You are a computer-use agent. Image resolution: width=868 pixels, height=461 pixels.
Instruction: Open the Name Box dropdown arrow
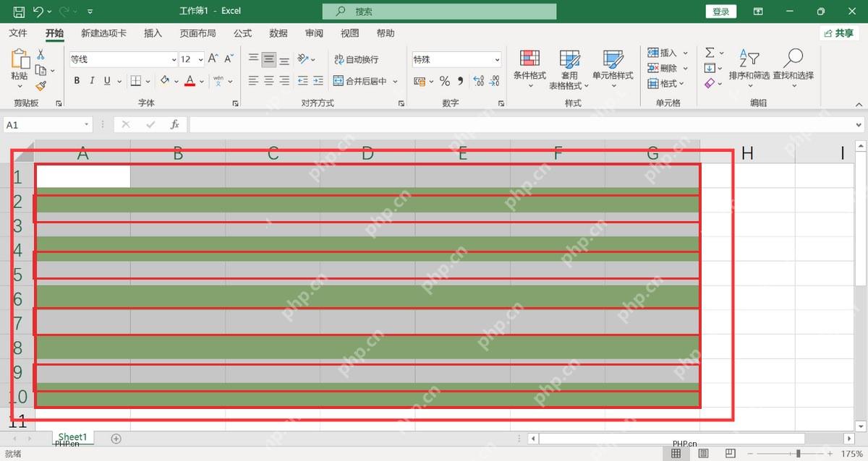click(87, 125)
